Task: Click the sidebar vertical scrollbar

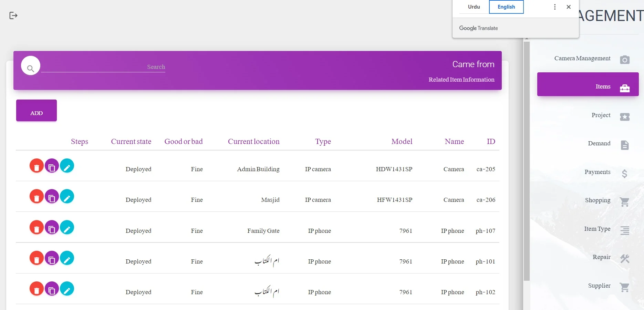Action: tap(526, 161)
